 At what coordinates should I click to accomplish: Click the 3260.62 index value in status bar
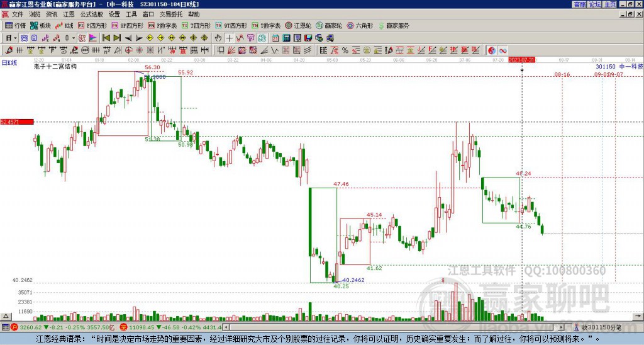[x=30, y=327]
